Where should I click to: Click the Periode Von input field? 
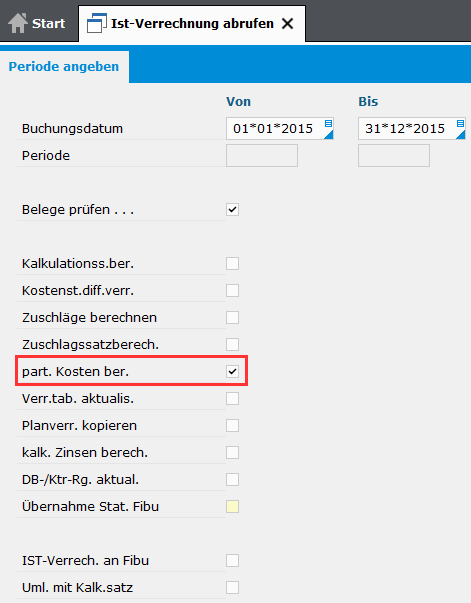[262, 156]
